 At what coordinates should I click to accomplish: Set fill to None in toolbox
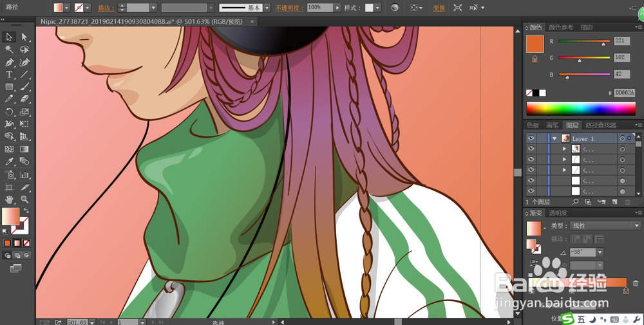point(26,243)
